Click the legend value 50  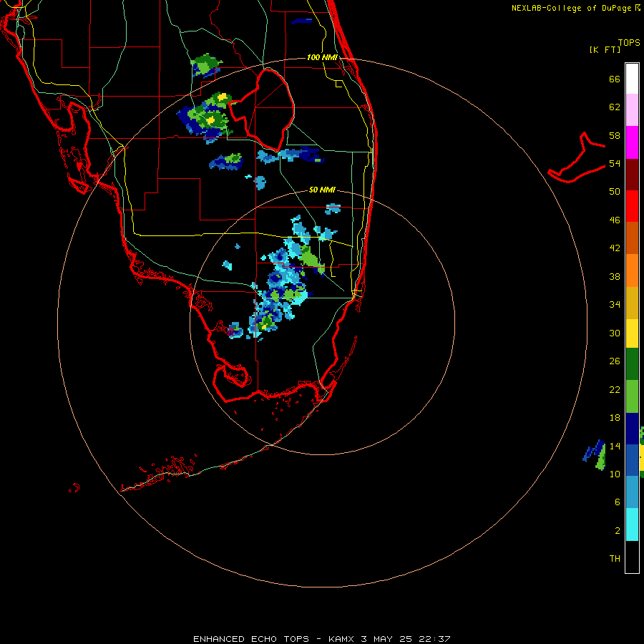[x=615, y=192]
